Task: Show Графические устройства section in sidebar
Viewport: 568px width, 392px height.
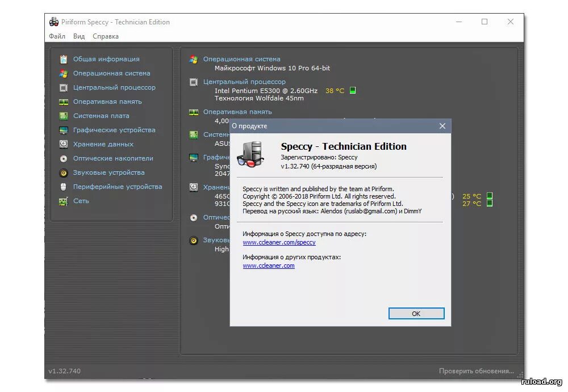Action: pyautogui.click(x=114, y=130)
